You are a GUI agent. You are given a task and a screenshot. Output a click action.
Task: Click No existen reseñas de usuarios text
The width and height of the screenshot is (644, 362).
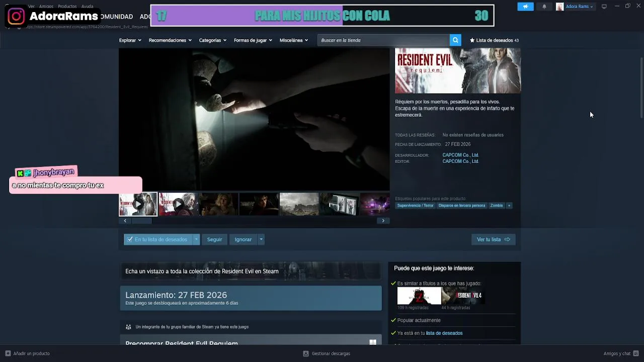click(x=473, y=135)
